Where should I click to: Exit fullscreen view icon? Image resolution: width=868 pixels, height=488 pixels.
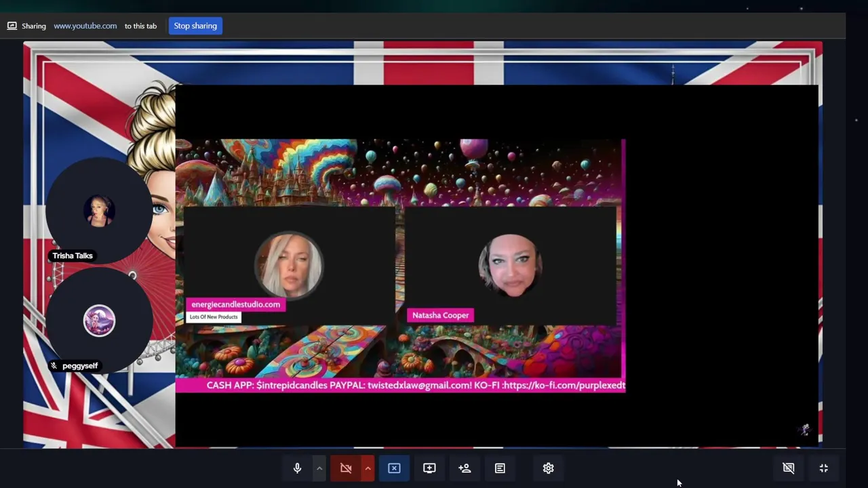824,468
